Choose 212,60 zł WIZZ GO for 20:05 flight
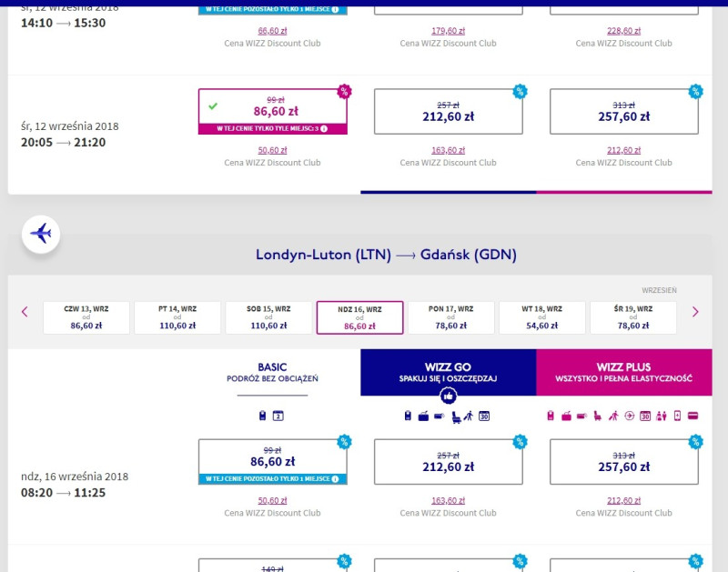This screenshot has width=728, height=572. point(448,111)
